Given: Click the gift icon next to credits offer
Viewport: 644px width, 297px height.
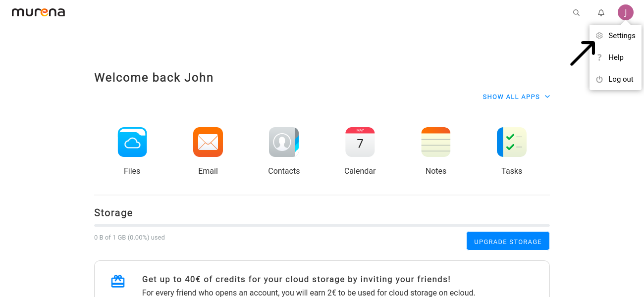Looking at the screenshot, I should (118, 281).
